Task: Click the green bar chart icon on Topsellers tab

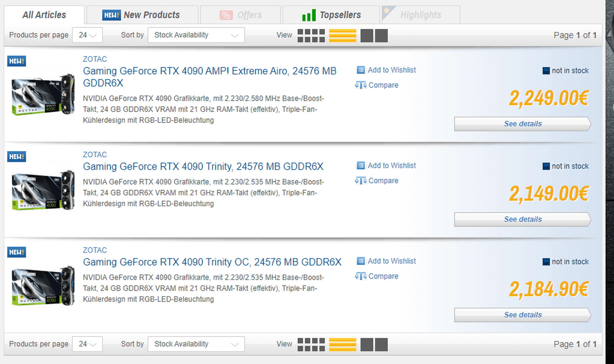Action: (x=309, y=15)
